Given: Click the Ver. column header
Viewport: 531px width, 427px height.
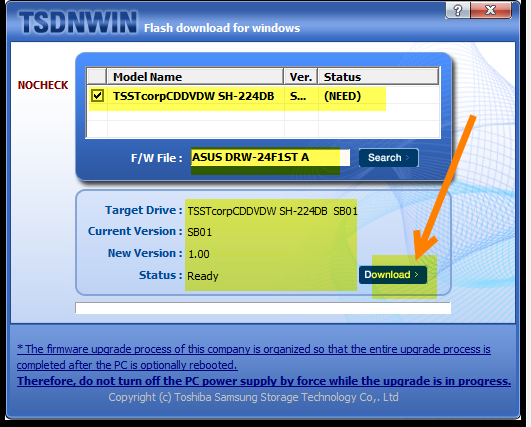Looking at the screenshot, I should (x=301, y=77).
